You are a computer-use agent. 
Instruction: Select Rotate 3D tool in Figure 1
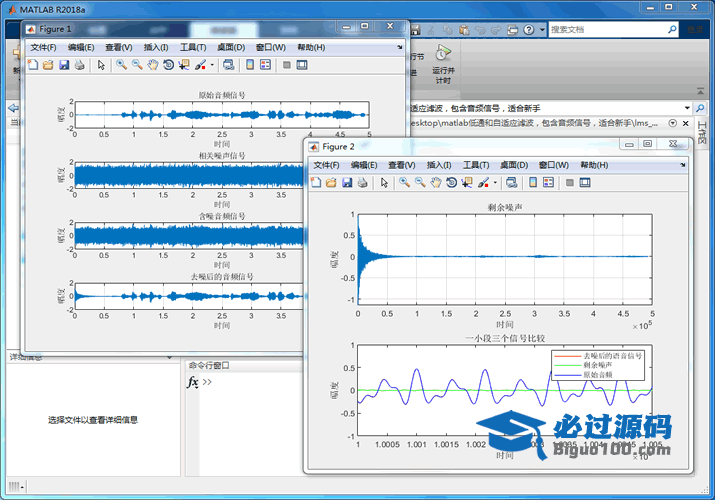(169, 65)
